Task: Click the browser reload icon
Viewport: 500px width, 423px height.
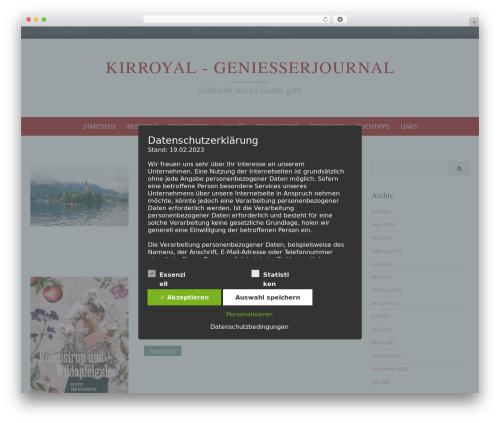Action: [325, 19]
